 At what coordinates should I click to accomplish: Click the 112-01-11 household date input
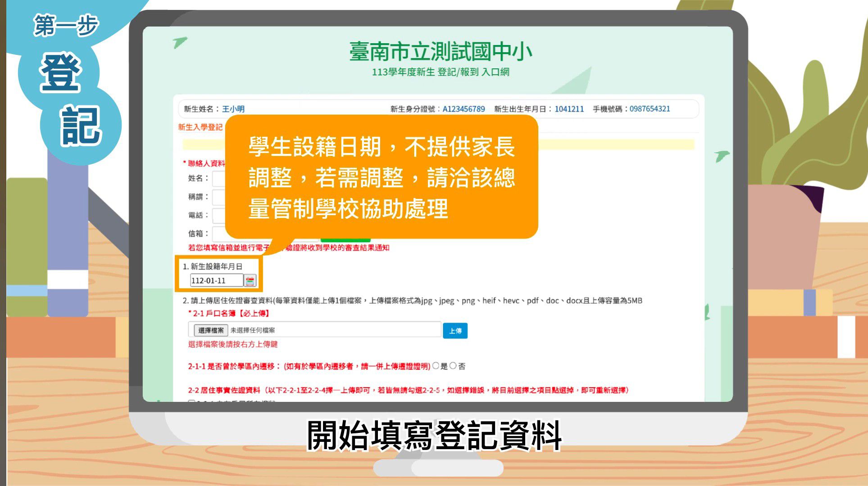216,281
